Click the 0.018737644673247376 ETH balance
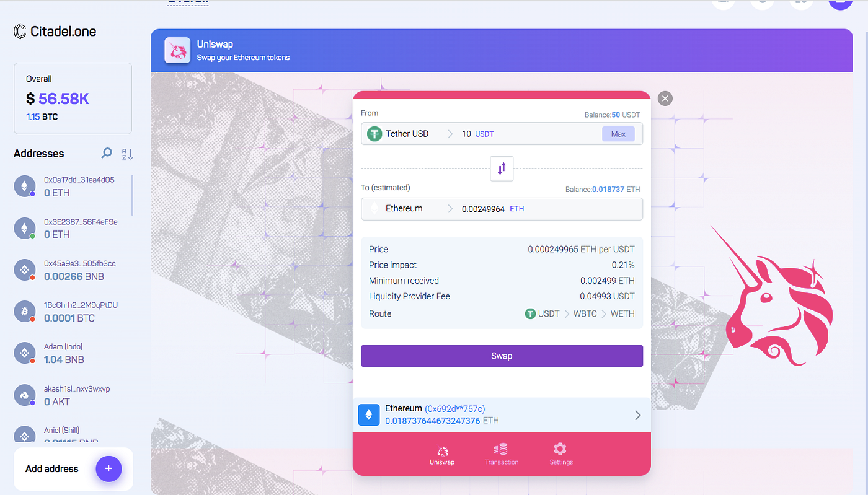This screenshot has height=495, width=868. click(x=442, y=421)
